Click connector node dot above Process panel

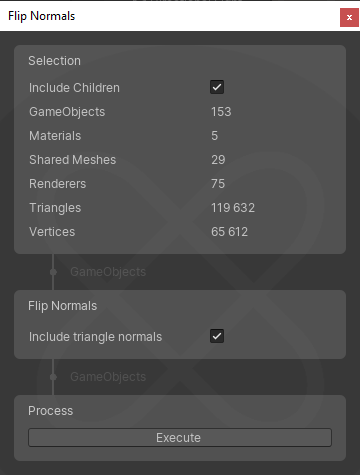[53, 377]
